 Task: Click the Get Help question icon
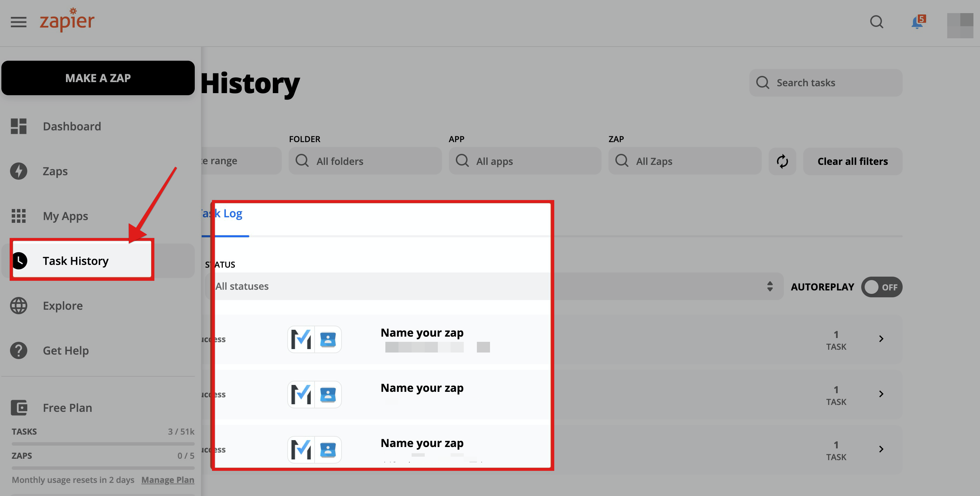19,350
